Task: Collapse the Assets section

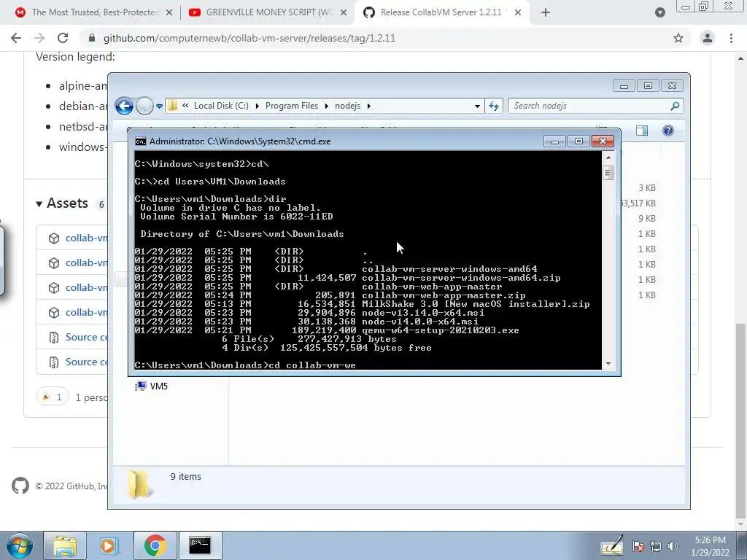Action: click(x=63, y=203)
